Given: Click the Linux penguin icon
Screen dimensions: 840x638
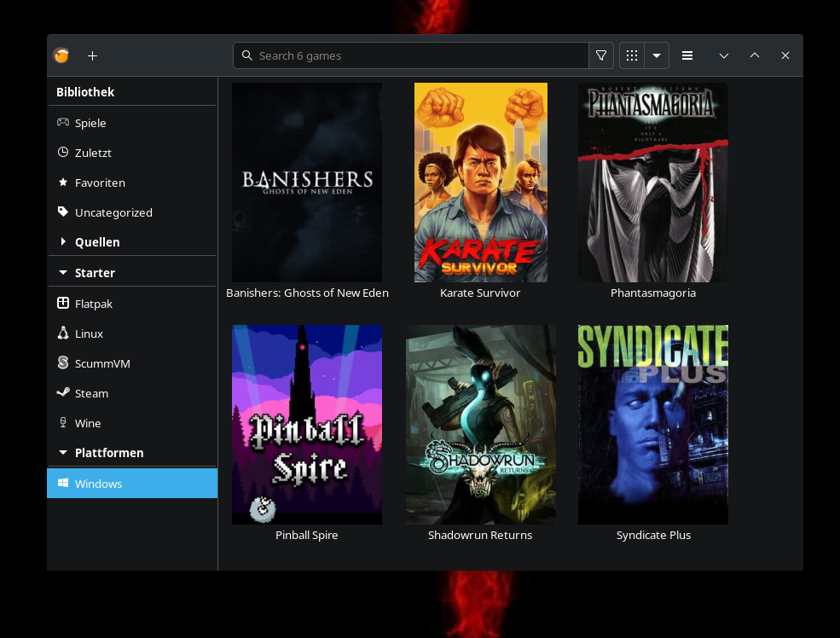Looking at the screenshot, I should [62, 333].
